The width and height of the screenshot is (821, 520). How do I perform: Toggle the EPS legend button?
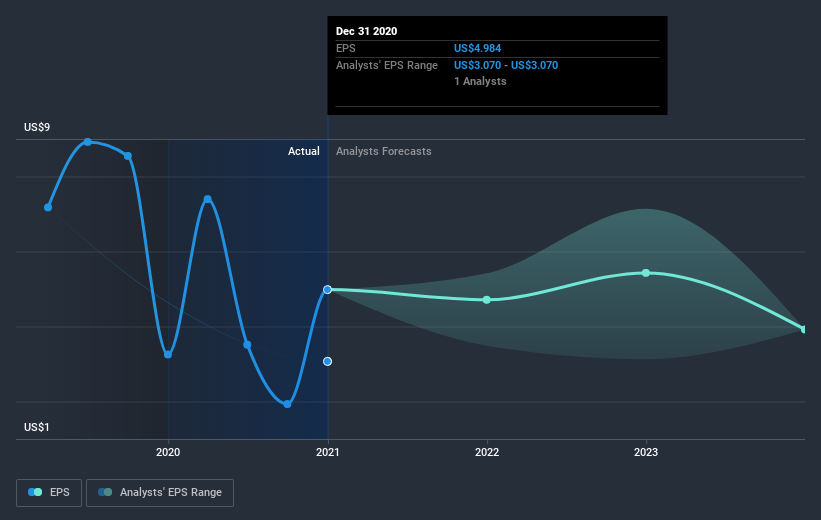click(49, 492)
